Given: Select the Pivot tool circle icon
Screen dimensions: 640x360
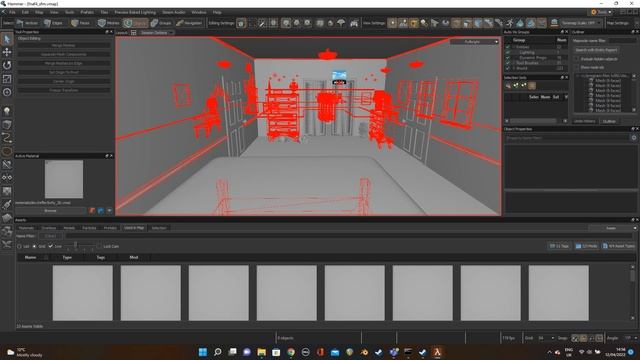Looking at the screenshot, I should click(7, 92).
